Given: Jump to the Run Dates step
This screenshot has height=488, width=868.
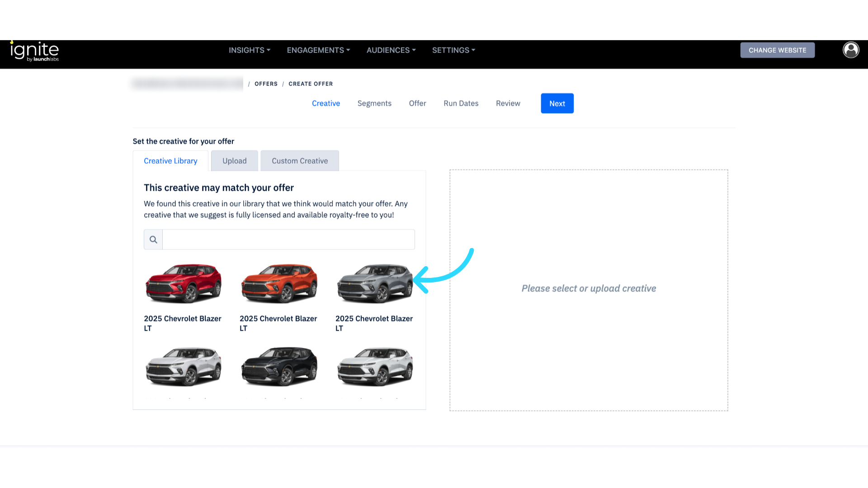Looking at the screenshot, I should [461, 103].
